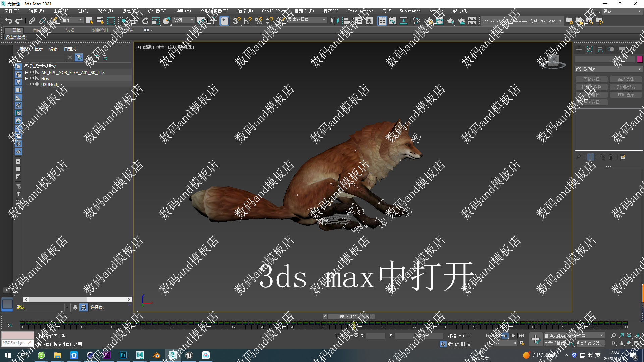Open Photoshop from the Windows taskbar
This screenshot has width=644, height=362.
pyautogui.click(x=123, y=355)
